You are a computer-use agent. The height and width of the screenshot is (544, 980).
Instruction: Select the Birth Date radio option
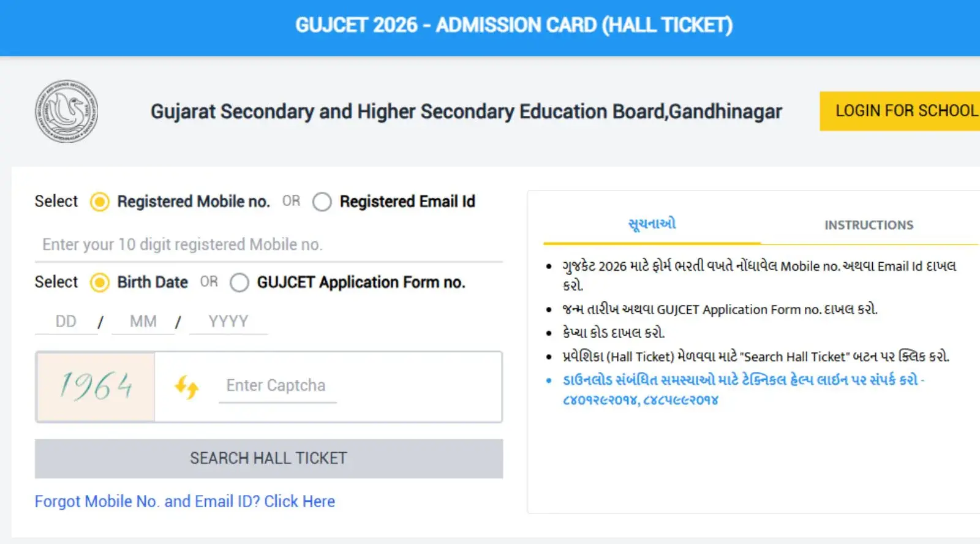point(100,282)
